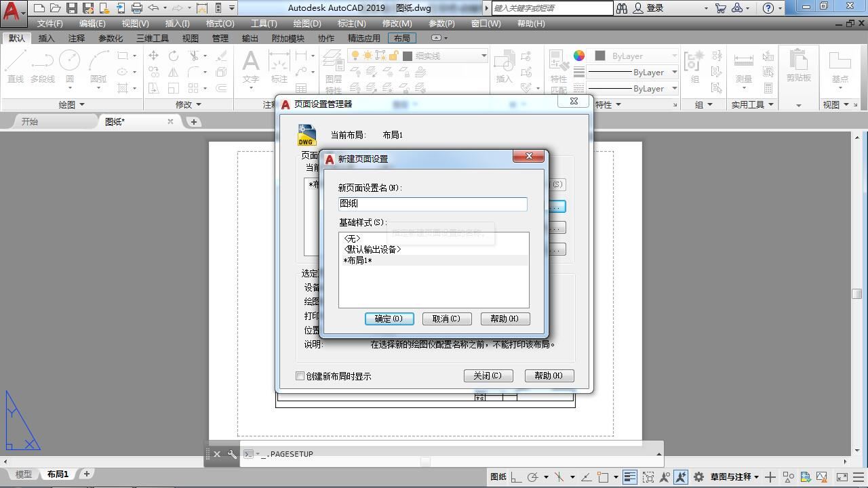This screenshot has width=868, height=488.
Task: Click the Plot (print) icon in quick access toolbar
Action: click(137, 8)
